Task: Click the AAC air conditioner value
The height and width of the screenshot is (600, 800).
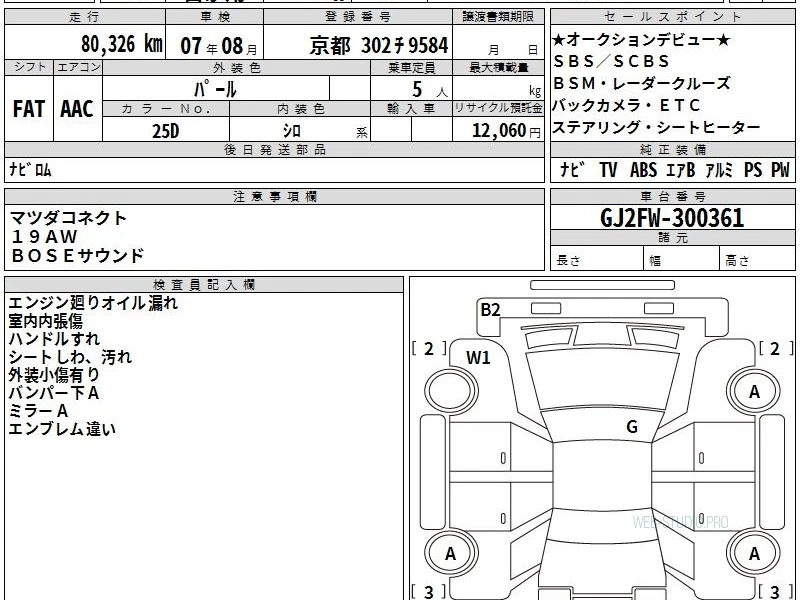Action: (77, 109)
